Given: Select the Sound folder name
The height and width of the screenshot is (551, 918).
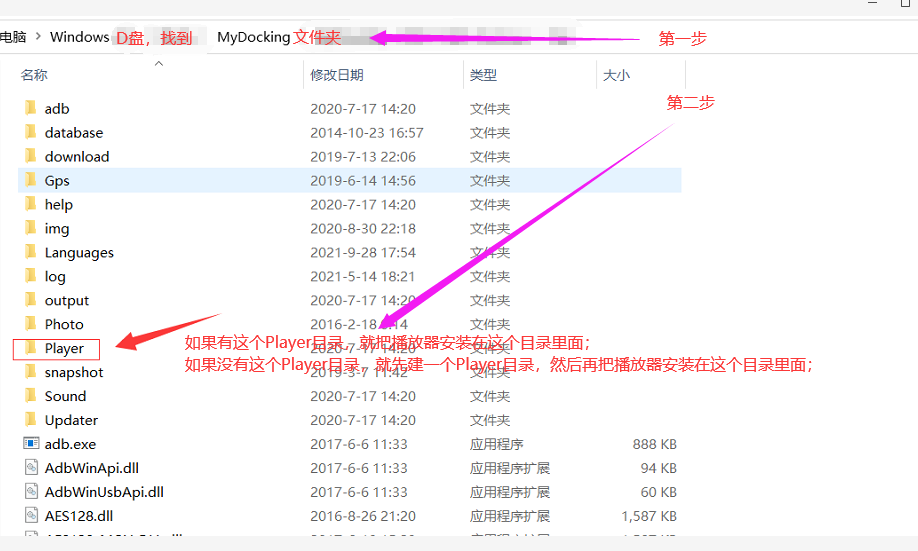Looking at the screenshot, I should click(x=65, y=396).
